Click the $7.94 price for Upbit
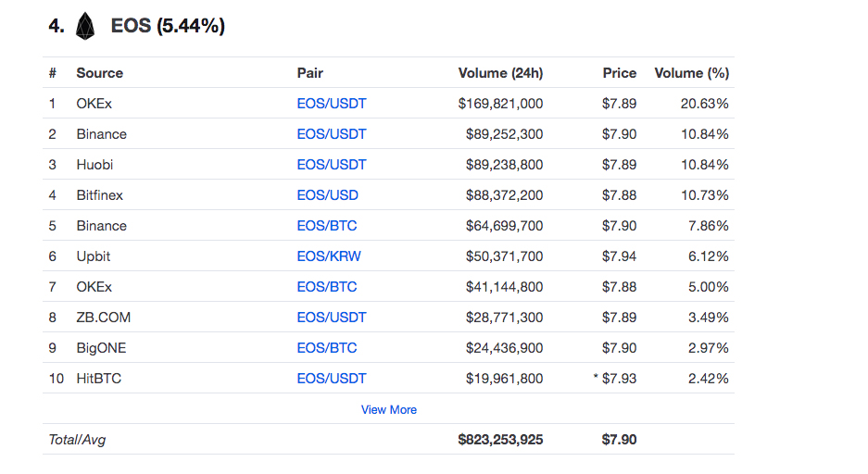The height and width of the screenshot is (474, 868). click(x=620, y=256)
